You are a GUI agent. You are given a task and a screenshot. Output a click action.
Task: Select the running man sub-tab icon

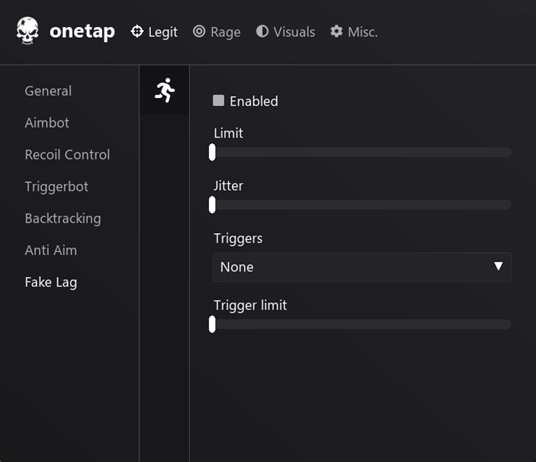click(x=165, y=90)
